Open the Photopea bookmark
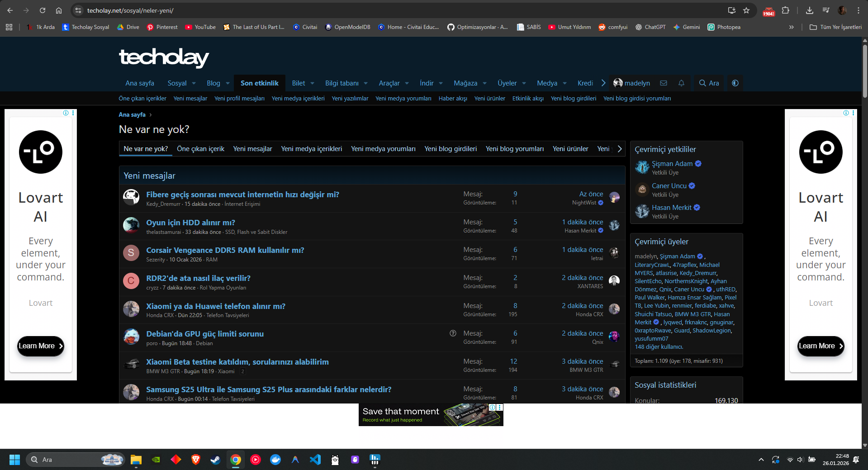Image resolution: width=868 pixels, height=470 pixels. tap(724, 27)
